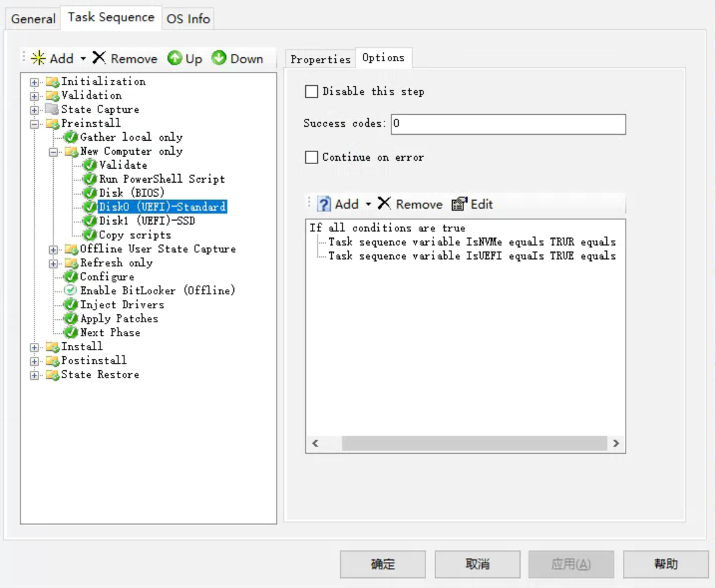Click the greyed State Capture folder icon
716x588 pixels.
[53, 110]
